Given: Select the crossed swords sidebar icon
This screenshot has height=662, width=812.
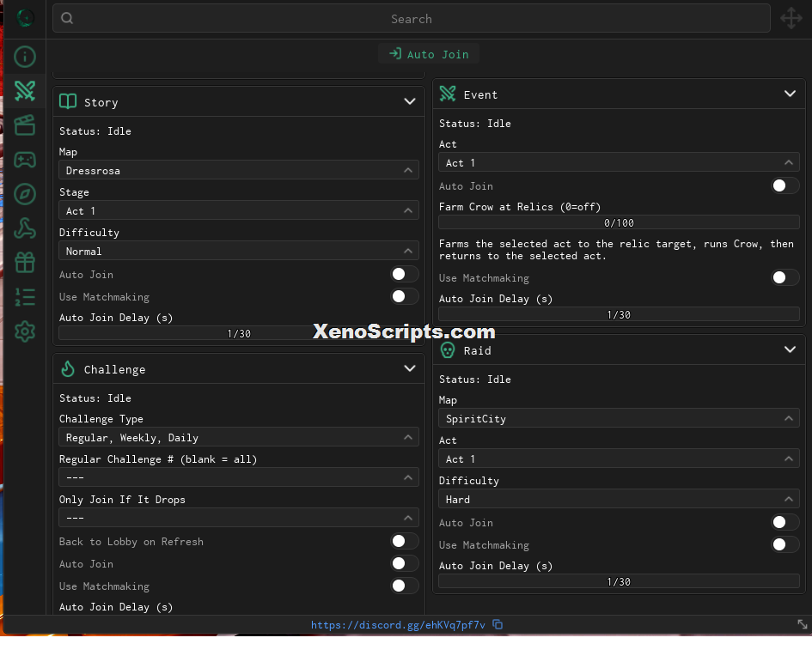Looking at the screenshot, I should coord(24,90).
